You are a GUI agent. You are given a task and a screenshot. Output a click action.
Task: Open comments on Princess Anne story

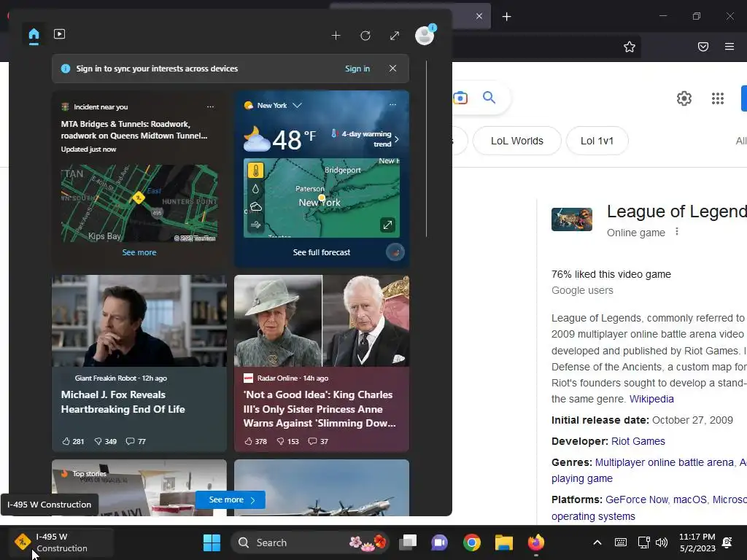[318, 441]
